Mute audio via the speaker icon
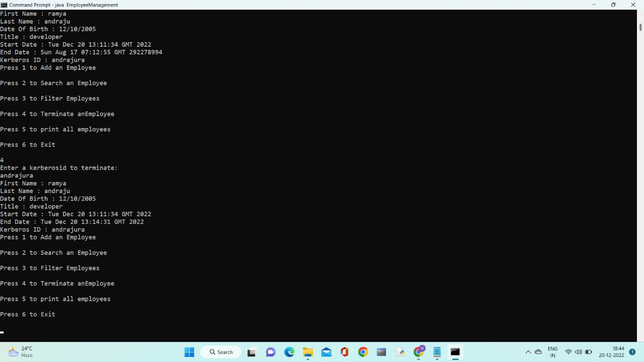The height and width of the screenshot is (362, 644). point(578,352)
